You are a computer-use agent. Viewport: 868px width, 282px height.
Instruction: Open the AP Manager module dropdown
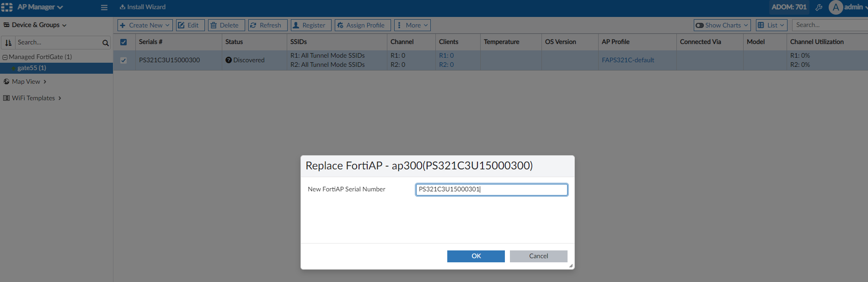click(40, 7)
